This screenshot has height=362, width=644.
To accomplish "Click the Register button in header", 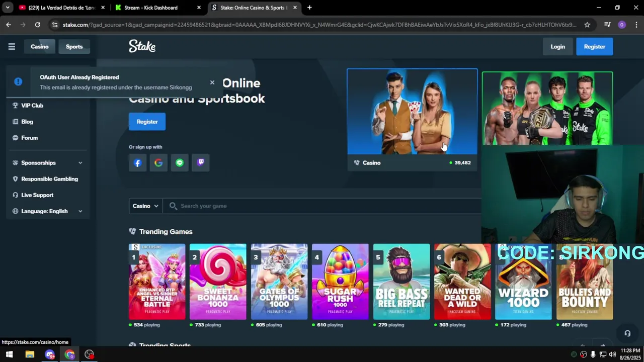I will [x=594, y=47].
